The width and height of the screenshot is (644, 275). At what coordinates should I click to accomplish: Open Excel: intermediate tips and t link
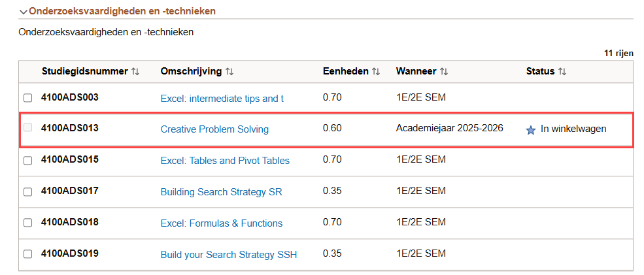point(222,99)
